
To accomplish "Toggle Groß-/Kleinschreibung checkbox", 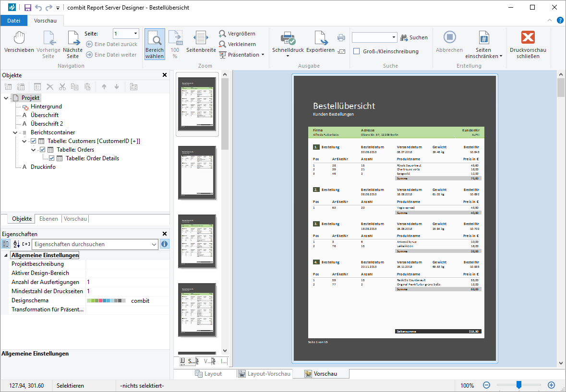I will (357, 51).
